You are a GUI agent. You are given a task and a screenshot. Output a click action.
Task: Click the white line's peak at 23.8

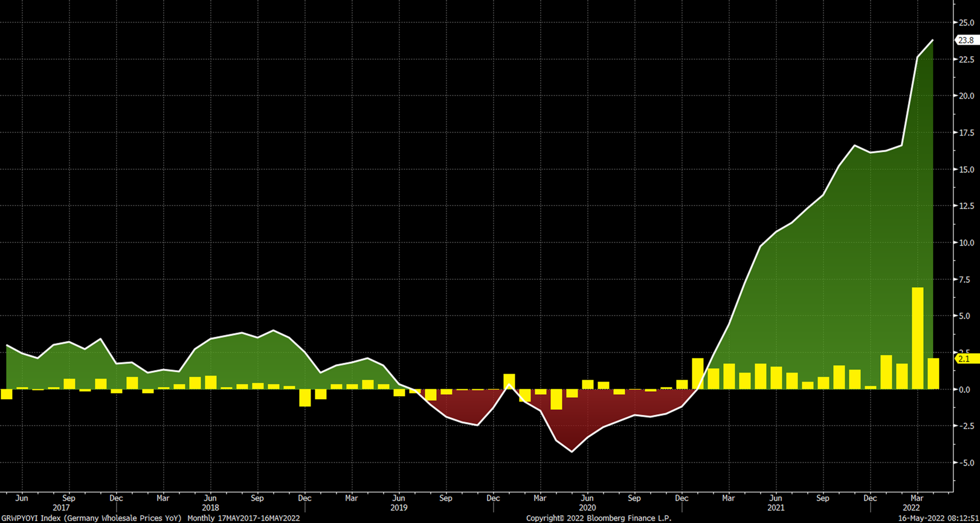coord(932,41)
